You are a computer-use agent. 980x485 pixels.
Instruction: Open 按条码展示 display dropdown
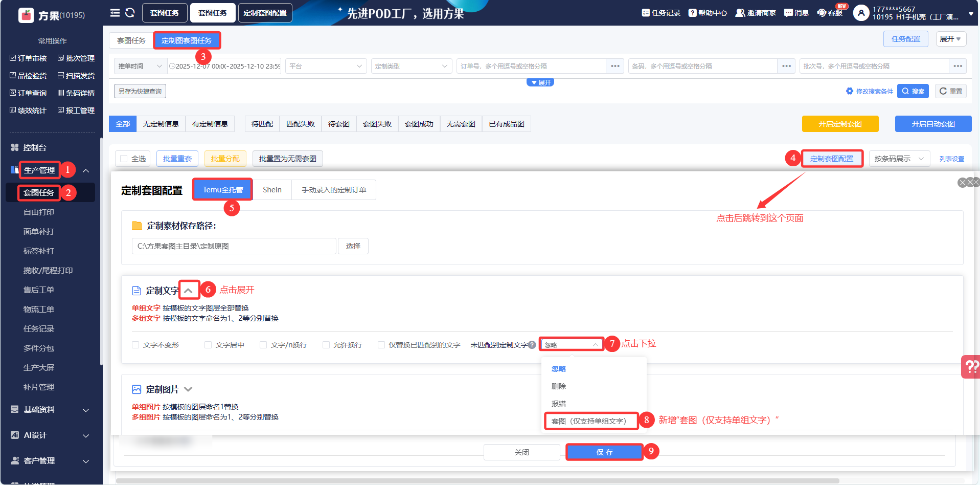coord(899,159)
